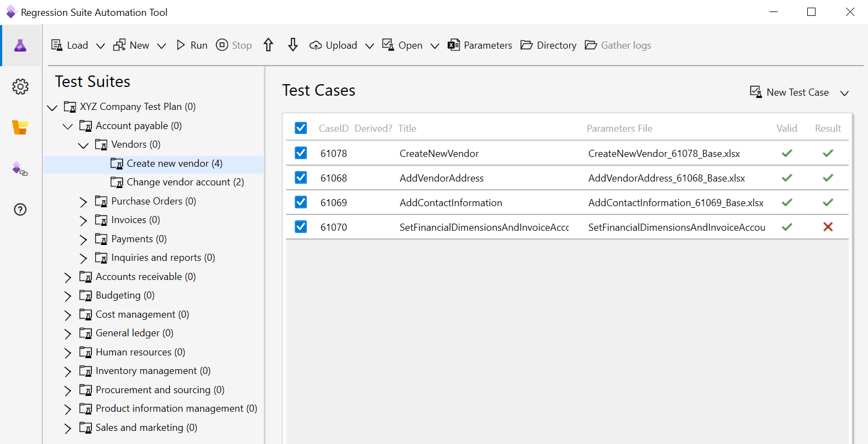Open the AddVendorAddress test case row

[x=441, y=178]
